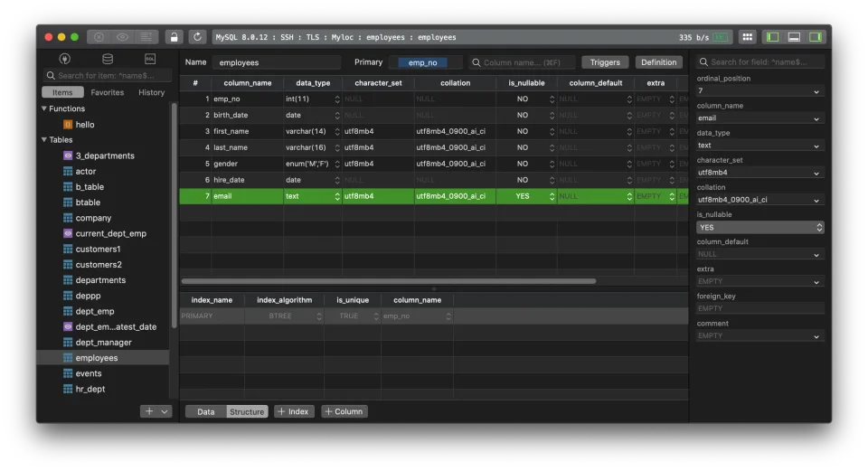Image resolution: width=868 pixels, height=471 pixels.
Task: Switch to the Data tab
Action: coord(206,411)
